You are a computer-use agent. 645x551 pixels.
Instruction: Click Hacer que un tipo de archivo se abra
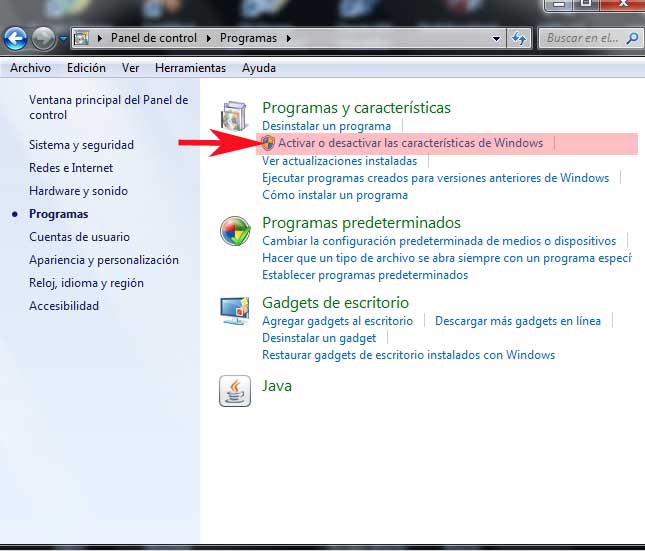click(447, 258)
